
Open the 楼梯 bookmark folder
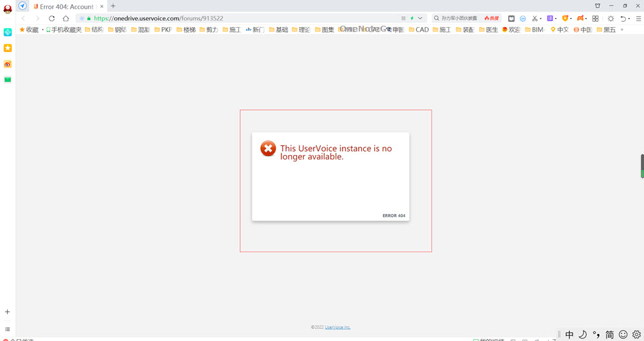(186, 30)
